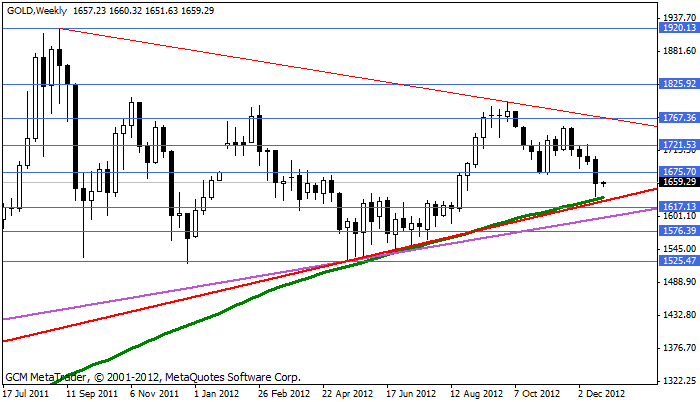The width and height of the screenshot is (700, 402).
Task: Select the thin red descending trendline
Action: point(300,68)
